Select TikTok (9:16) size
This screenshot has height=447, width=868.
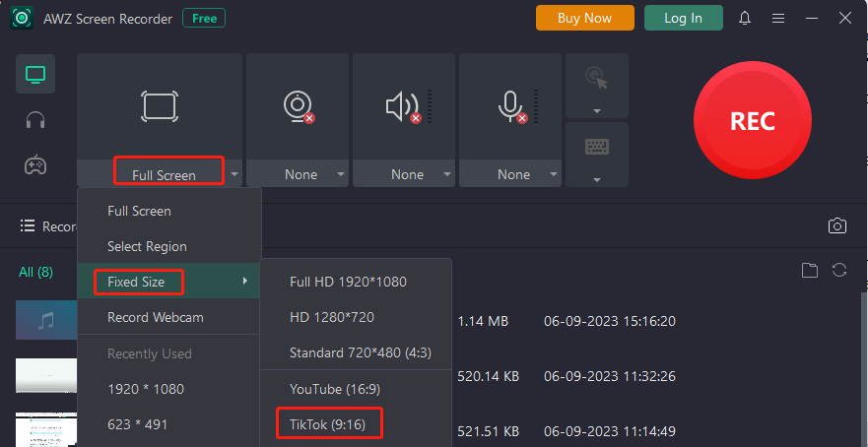click(356, 424)
